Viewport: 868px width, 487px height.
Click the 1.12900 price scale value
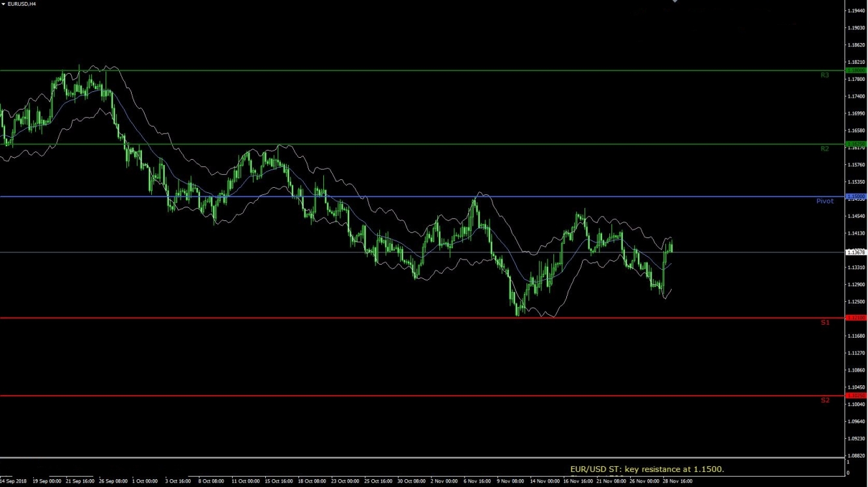(856, 285)
